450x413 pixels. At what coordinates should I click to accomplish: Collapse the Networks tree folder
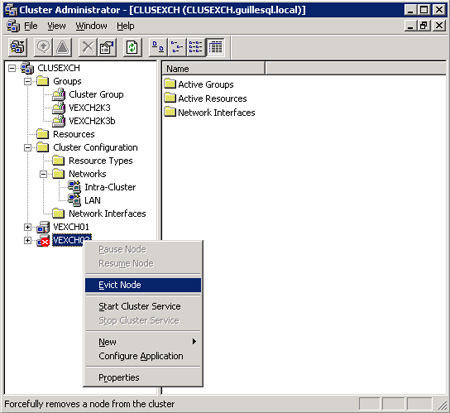[x=43, y=174]
